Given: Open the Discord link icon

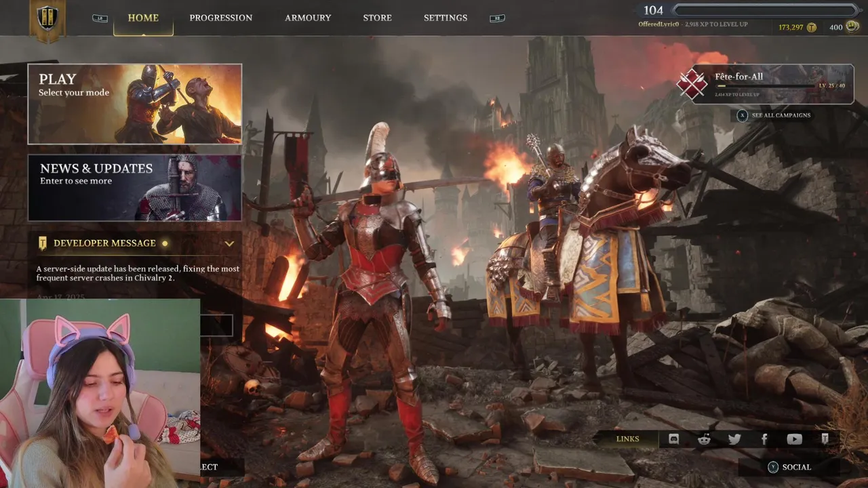Looking at the screenshot, I should coord(673,439).
